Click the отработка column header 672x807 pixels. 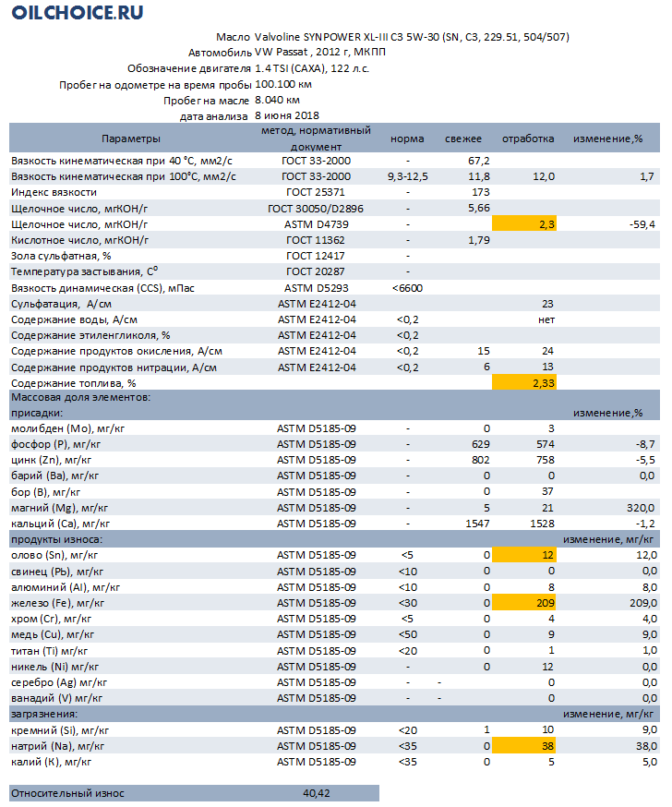click(x=528, y=139)
